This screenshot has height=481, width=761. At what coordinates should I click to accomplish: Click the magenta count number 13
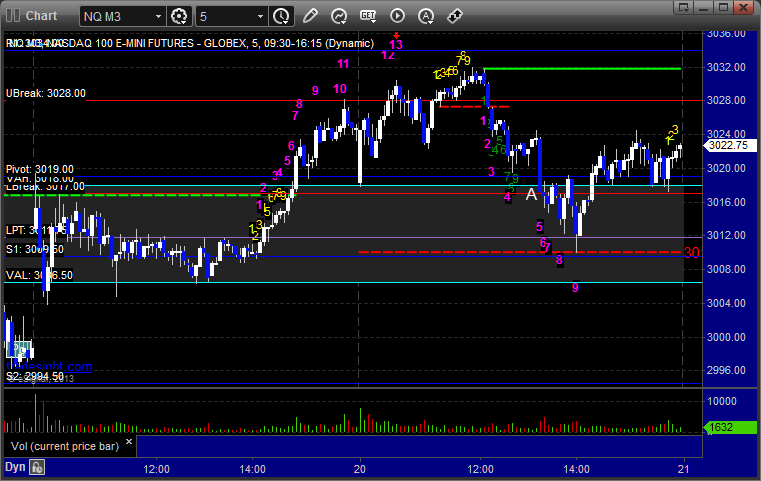[396, 45]
